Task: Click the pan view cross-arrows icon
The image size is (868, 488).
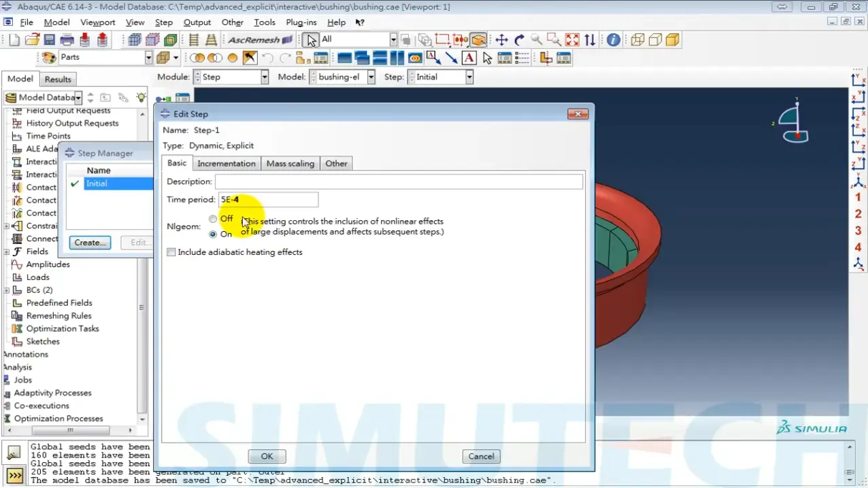Action: [501, 40]
